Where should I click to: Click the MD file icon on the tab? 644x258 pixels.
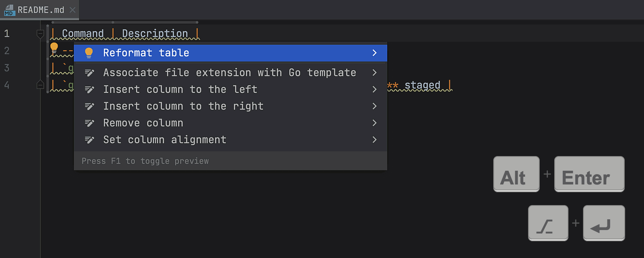[x=9, y=10]
